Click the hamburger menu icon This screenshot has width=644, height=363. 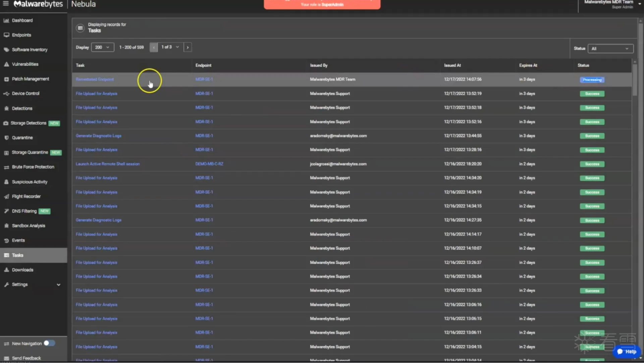click(x=6, y=4)
